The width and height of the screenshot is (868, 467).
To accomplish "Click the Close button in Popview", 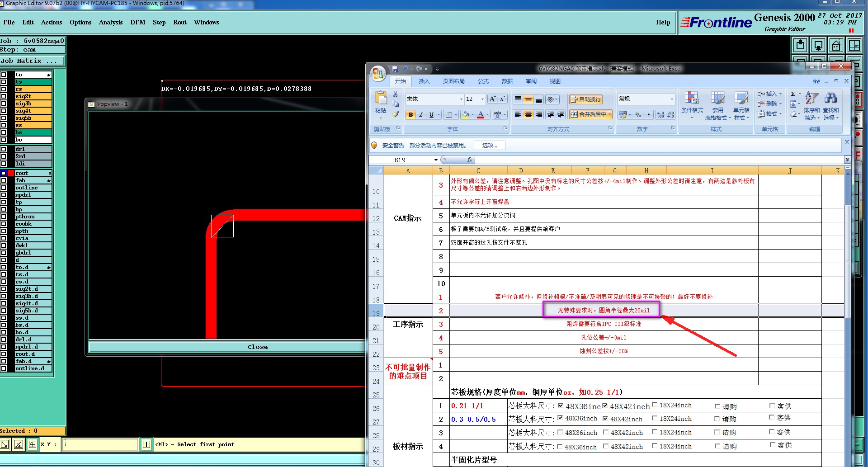I will click(257, 347).
